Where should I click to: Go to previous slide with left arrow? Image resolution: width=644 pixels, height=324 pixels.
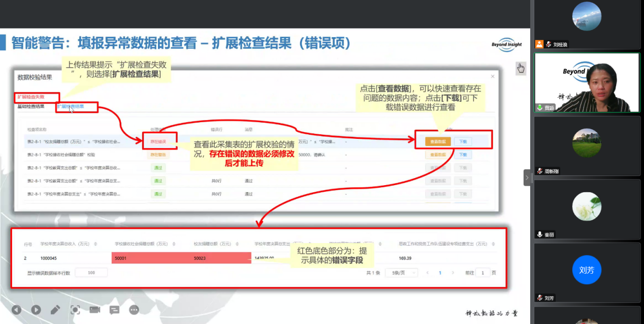[17, 309]
